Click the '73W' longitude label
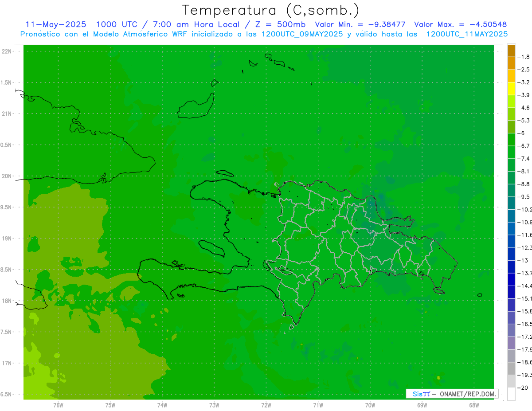 (x=214, y=405)
